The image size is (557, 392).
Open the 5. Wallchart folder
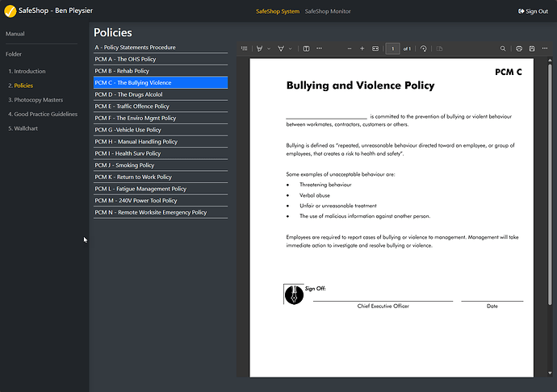pos(23,128)
